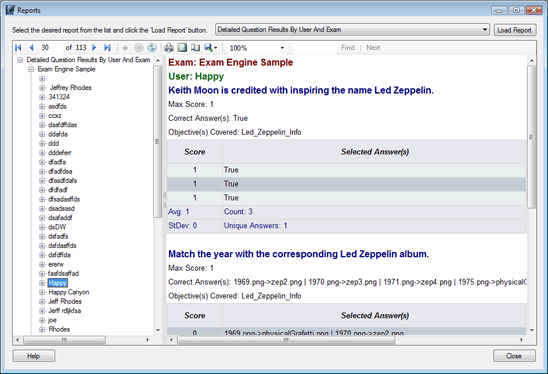The image size is (548, 374).
Task: Print the report
Action: coord(169,48)
